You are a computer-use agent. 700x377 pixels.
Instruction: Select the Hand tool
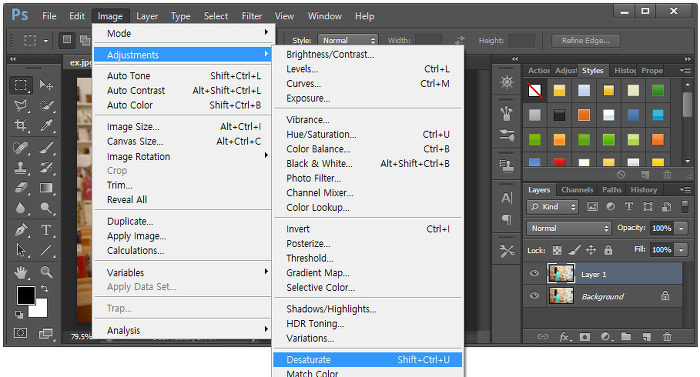21,272
